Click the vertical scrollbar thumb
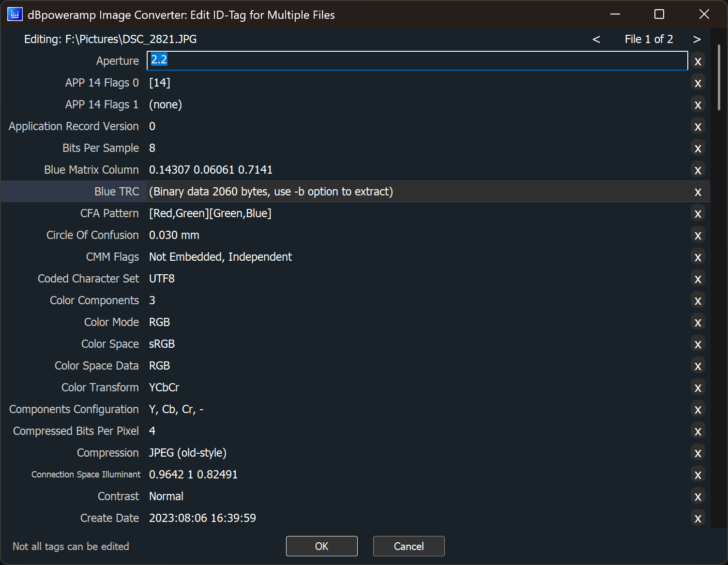This screenshot has height=565, width=728. 719,77
